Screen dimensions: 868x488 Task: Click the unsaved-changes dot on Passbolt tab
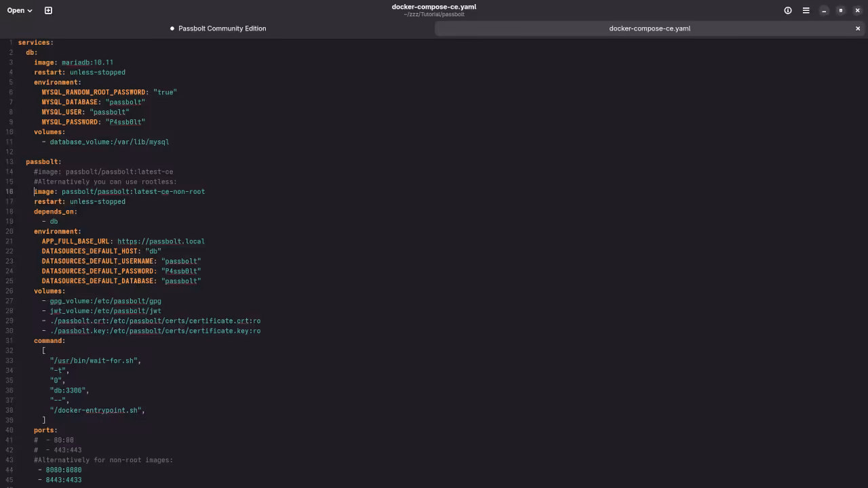click(172, 28)
